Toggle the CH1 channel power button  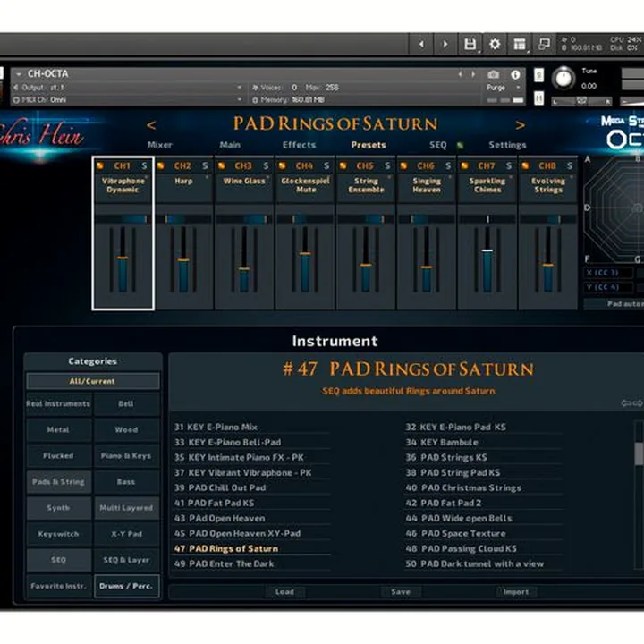pyautogui.click(x=100, y=165)
